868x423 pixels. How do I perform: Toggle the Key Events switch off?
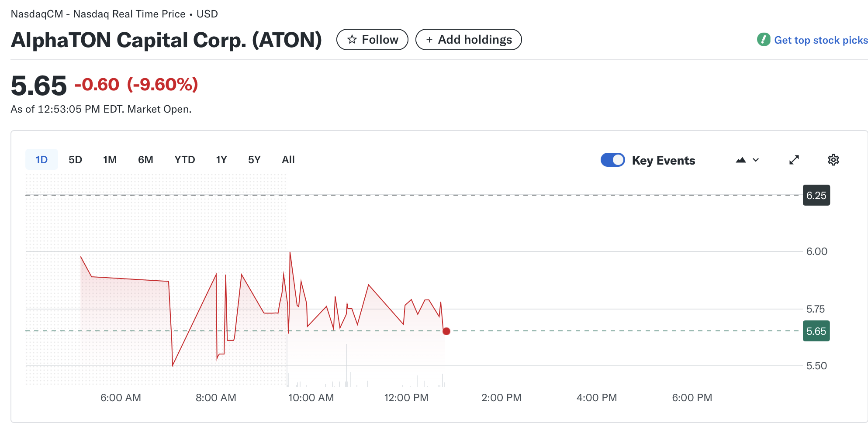pyautogui.click(x=612, y=160)
